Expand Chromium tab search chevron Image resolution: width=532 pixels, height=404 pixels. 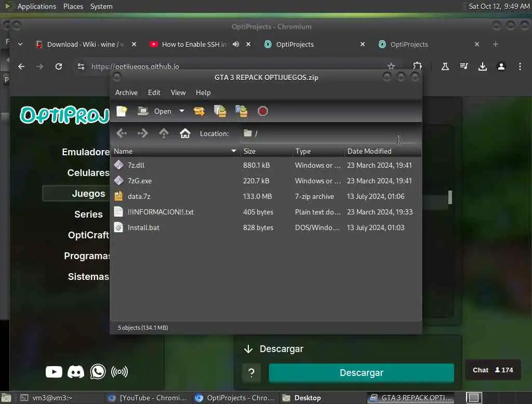coord(20,44)
